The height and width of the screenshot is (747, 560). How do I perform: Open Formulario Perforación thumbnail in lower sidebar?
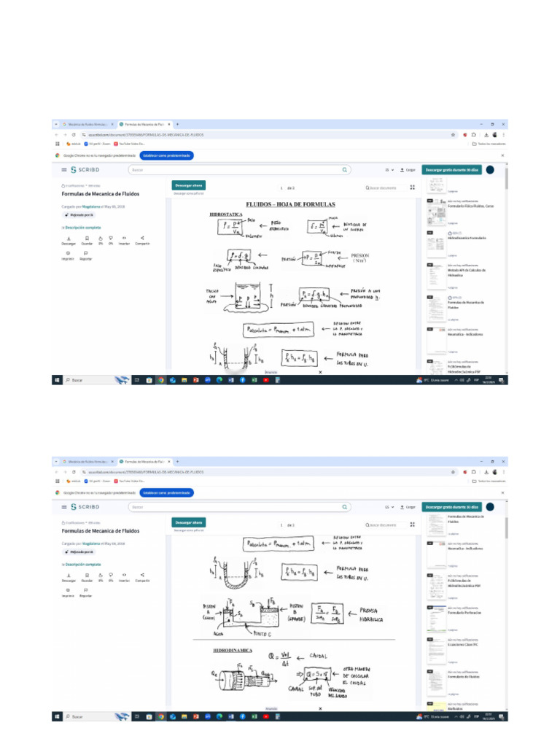click(x=436, y=618)
